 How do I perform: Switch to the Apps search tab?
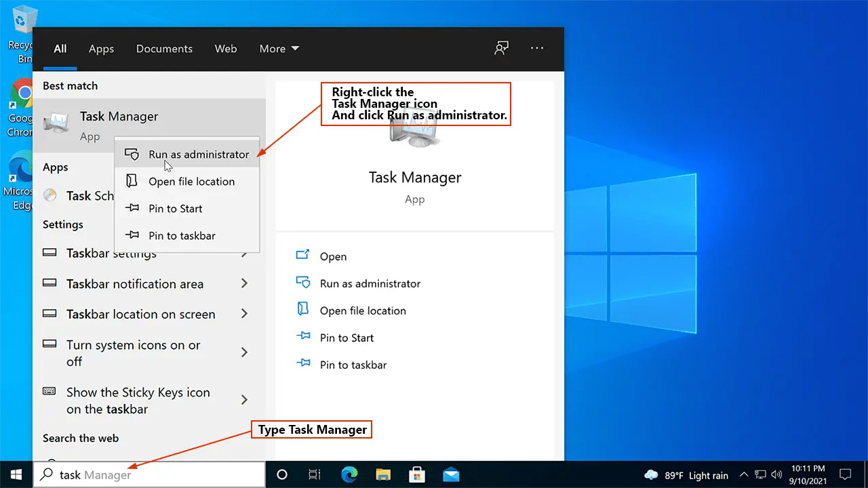pyautogui.click(x=101, y=49)
